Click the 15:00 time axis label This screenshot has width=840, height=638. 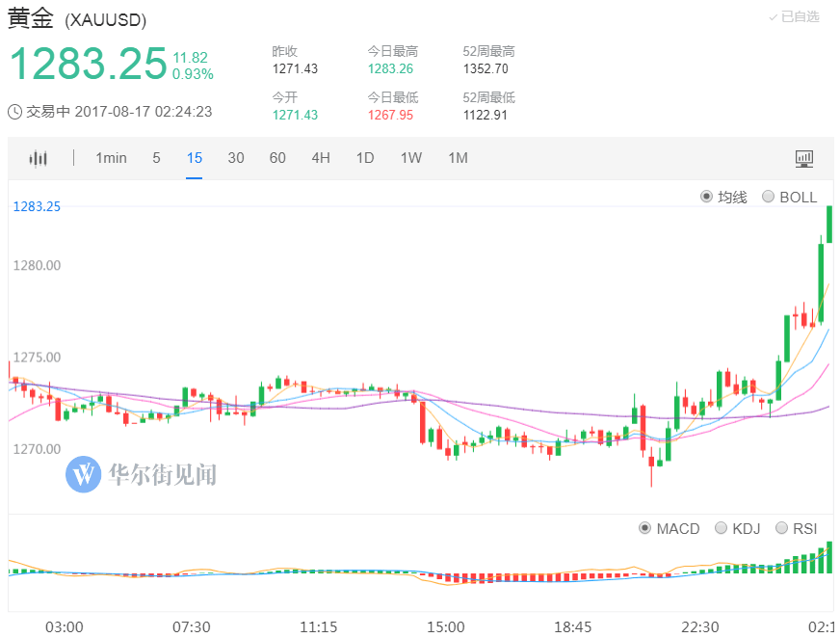pos(446,626)
